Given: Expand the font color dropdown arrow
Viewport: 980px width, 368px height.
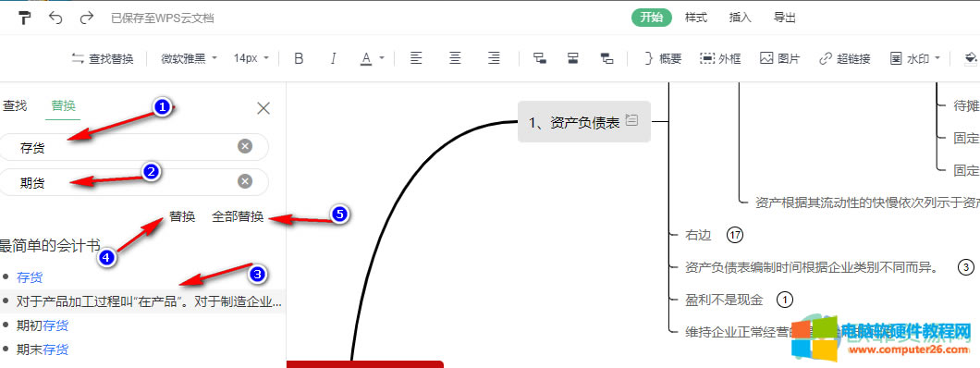Looking at the screenshot, I should point(381,59).
